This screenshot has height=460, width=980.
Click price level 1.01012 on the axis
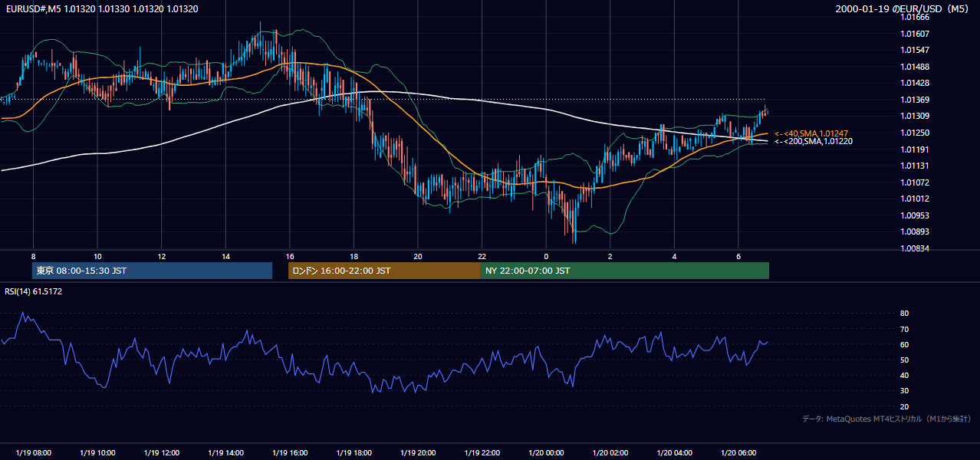tap(915, 199)
